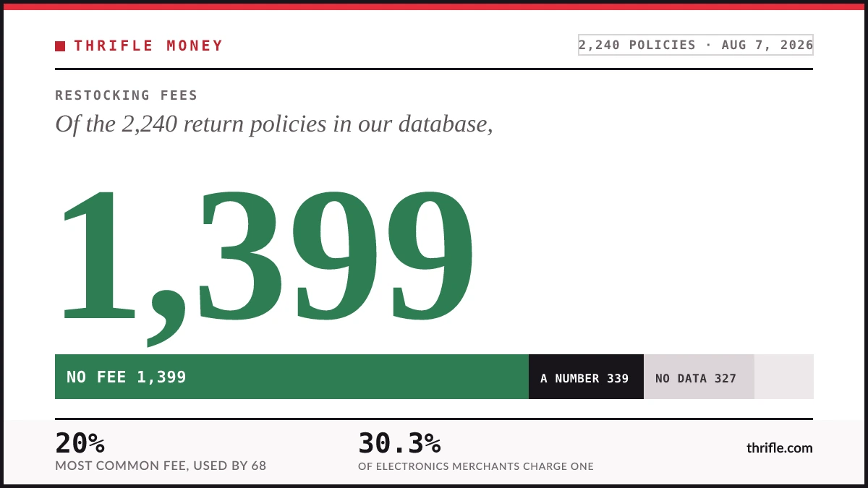Viewport: 868px width, 488px height.
Task: Click the A NUMBER text label
Action: click(x=570, y=378)
